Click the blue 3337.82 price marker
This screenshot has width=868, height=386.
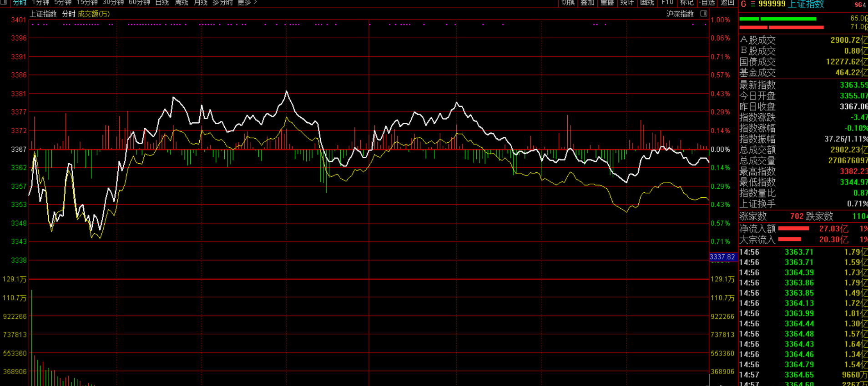(x=722, y=257)
